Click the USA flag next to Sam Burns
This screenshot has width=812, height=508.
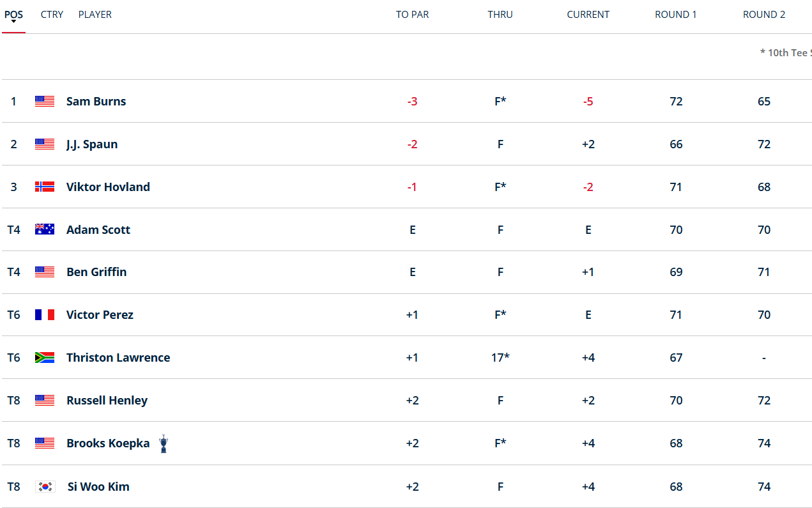tap(44, 101)
